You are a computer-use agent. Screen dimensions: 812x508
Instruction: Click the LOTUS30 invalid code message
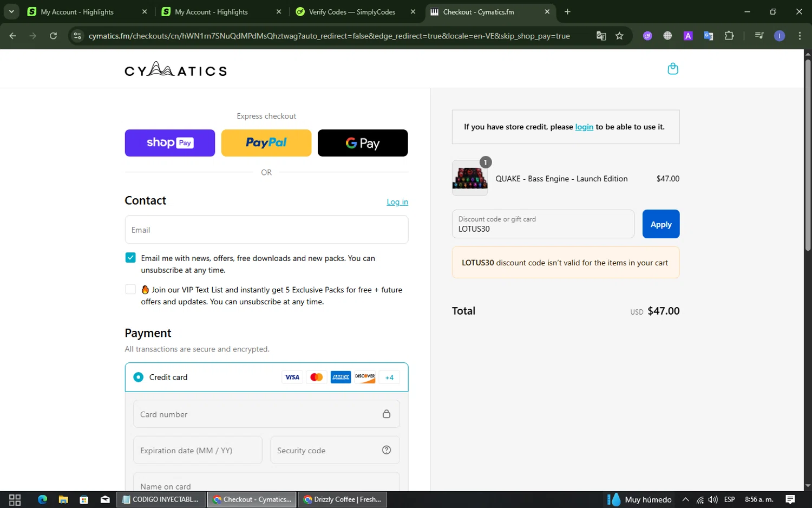coord(566,263)
